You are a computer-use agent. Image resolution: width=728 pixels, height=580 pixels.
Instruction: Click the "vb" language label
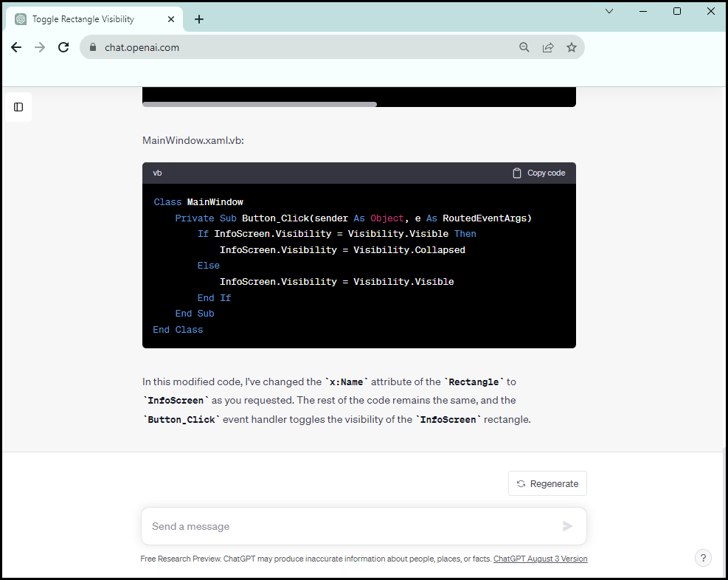pos(157,173)
